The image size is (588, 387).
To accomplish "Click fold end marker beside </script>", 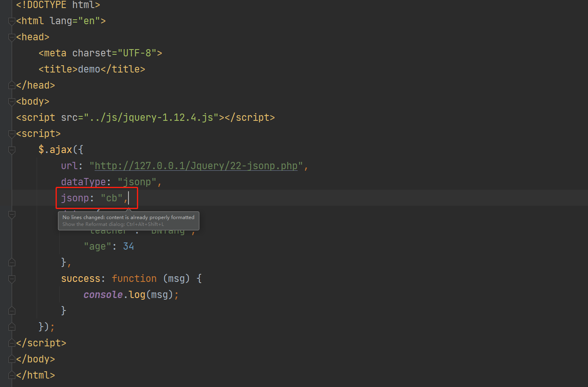I will (12, 343).
